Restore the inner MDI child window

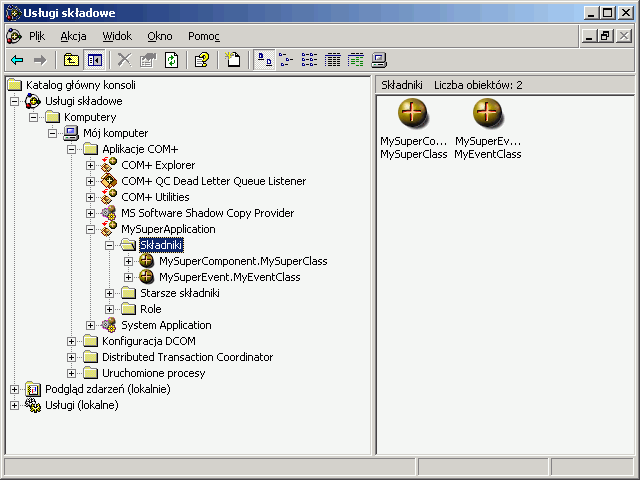(606, 36)
